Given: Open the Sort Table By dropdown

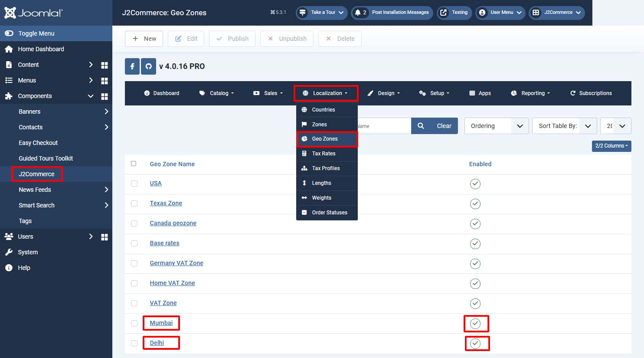Looking at the screenshot, I should coord(565,126).
